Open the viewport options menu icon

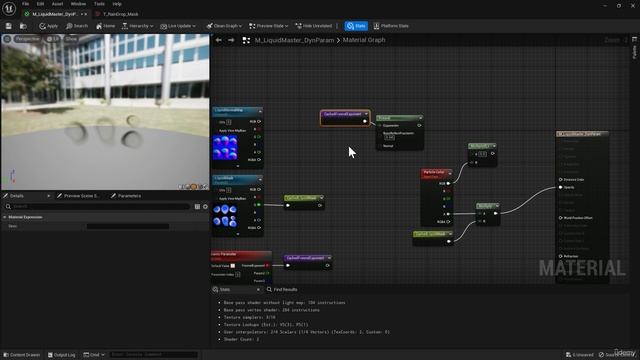click(x=7, y=39)
